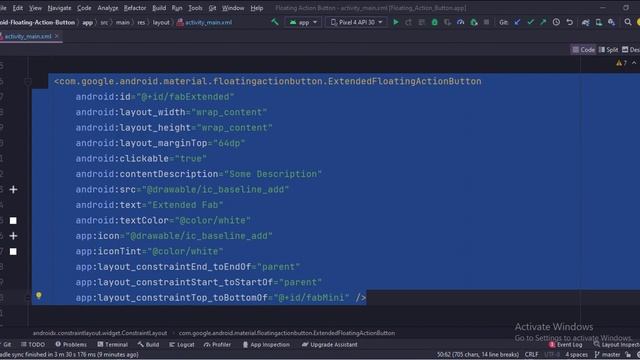Screen dimensions: 640x360
Task: Open the Analyze menu
Action: (x=107, y=8)
